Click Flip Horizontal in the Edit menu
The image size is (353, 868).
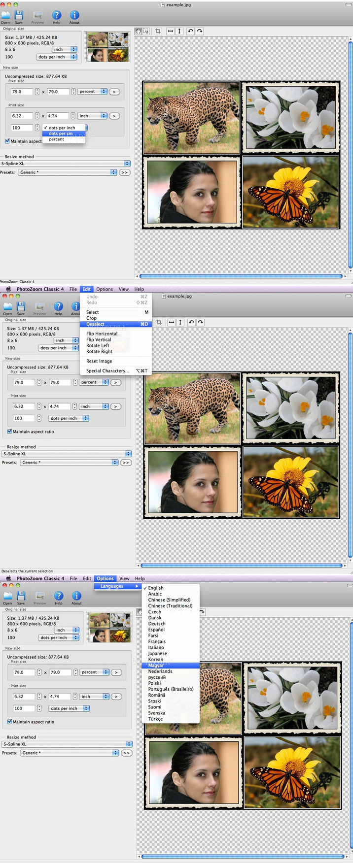(x=102, y=334)
